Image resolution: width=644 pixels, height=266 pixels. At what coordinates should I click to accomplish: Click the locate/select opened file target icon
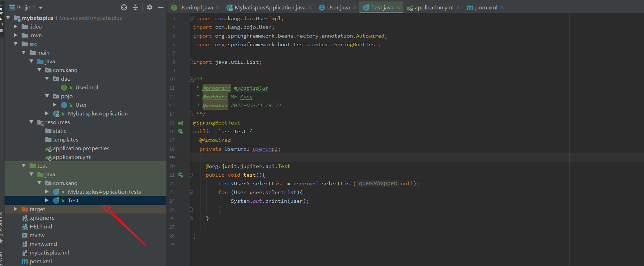pos(124,7)
